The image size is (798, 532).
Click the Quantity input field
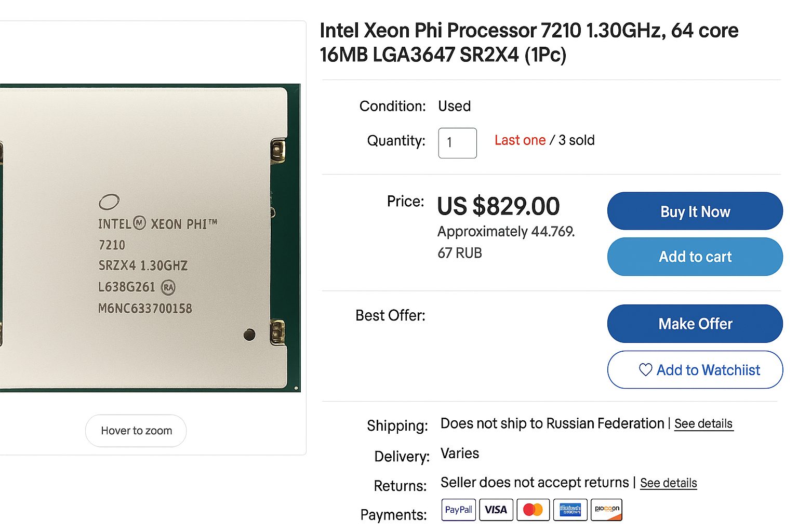[x=457, y=143]
